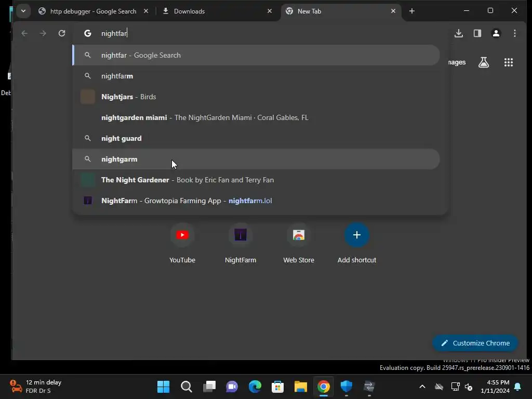Open Search Labs flask icon
The width and height of the screenshot is (532, 399).
[x=484, y=62]
